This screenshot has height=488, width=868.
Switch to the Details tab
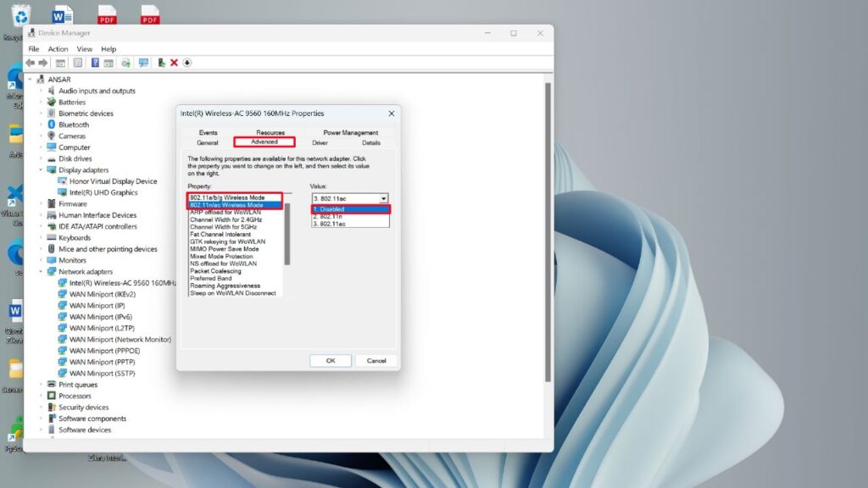point(371,142)
